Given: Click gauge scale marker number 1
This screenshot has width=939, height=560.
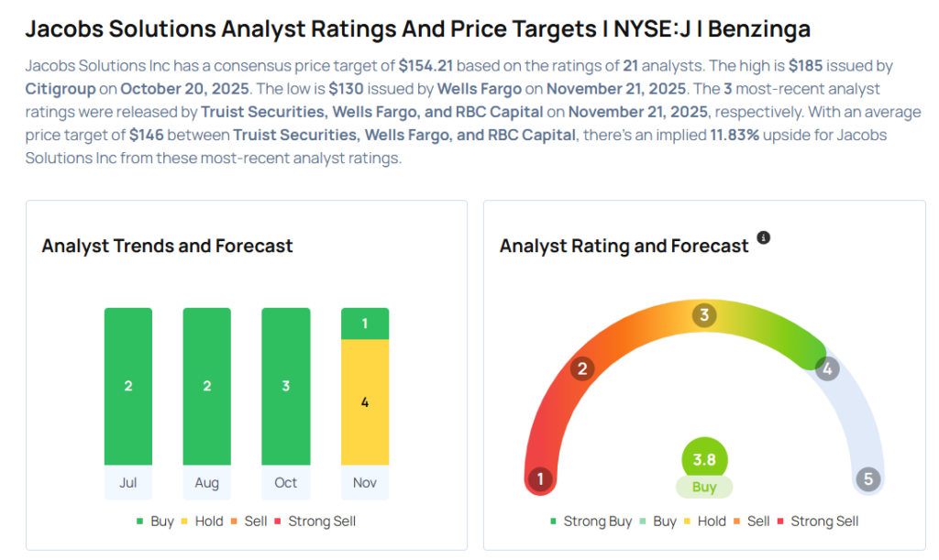Looking at the screenshot, I should (x=541, y=479).
